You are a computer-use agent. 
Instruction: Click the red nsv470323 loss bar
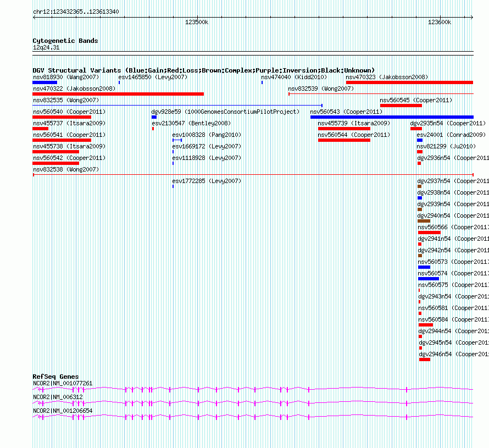pyautogui.click(x=409, y=82)
